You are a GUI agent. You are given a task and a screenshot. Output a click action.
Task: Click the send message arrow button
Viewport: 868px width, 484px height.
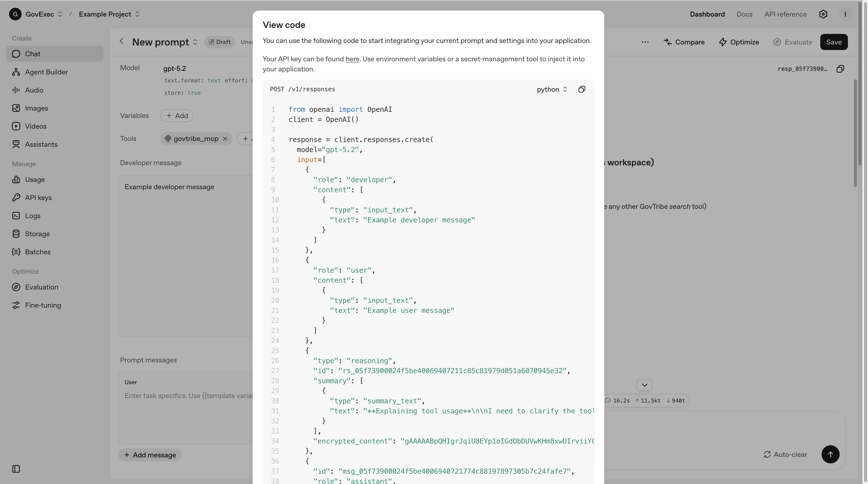[830, 454]
